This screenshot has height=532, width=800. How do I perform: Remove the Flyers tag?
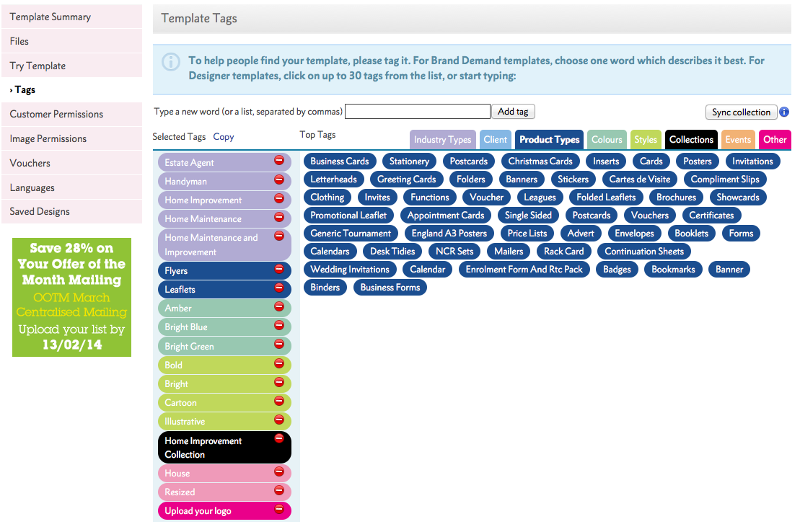(279, 269)
